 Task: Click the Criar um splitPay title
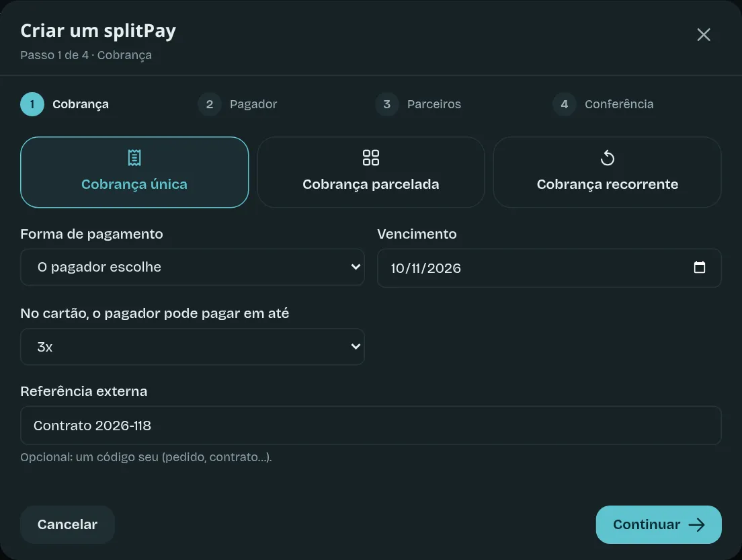pyautogui.click(x=98, y=31)
